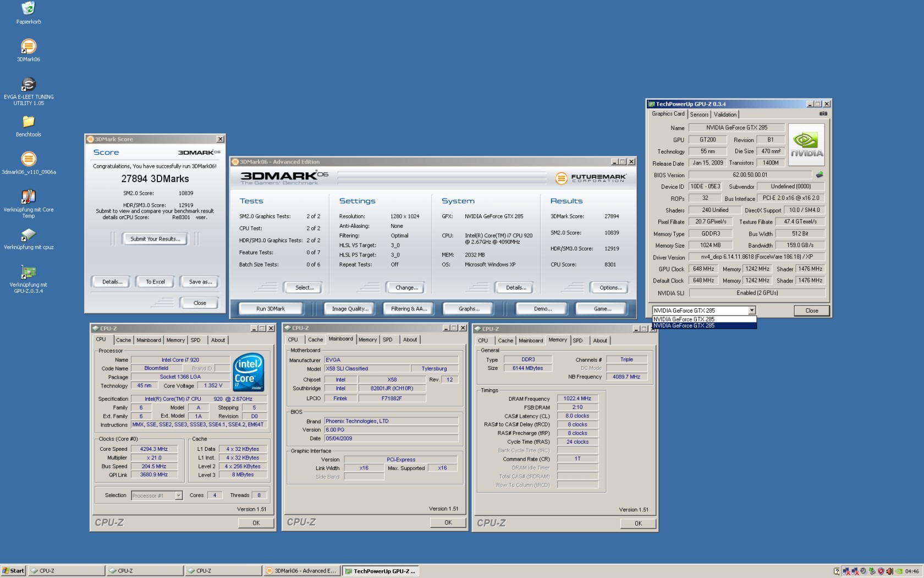Viewport: 924px width, 578px height.
Task: Click the Run 3DMark button
Action: 271,309
